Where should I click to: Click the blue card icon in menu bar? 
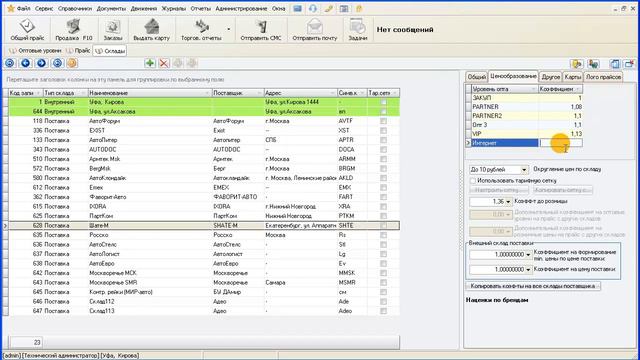click(298, 9)
